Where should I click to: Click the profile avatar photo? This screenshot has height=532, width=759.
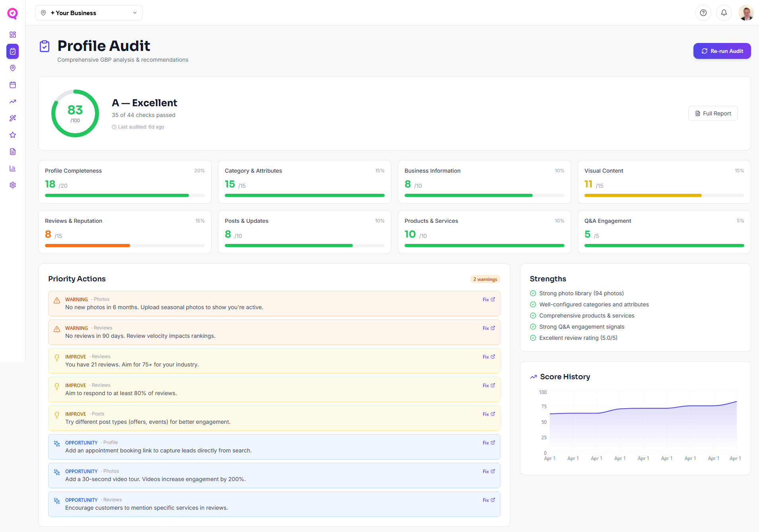click(746, 13)
